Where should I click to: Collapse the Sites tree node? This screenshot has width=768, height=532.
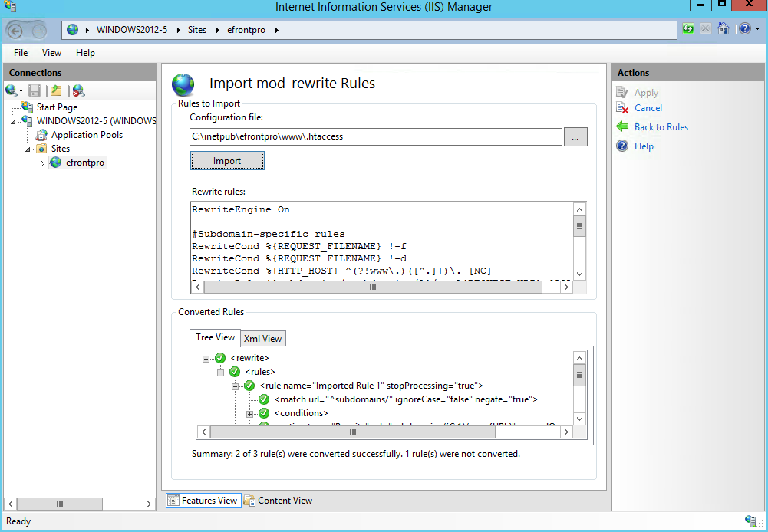click(x=28, y=149)
